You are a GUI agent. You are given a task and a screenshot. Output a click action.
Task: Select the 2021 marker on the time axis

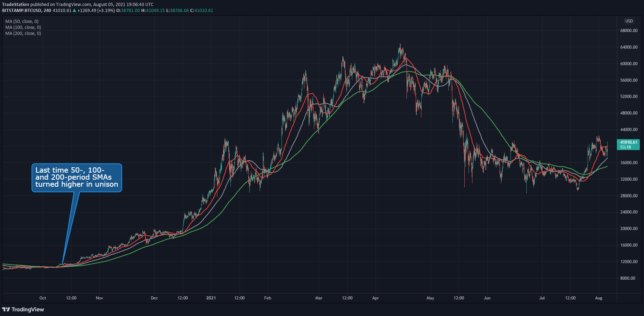coord(211,298)
